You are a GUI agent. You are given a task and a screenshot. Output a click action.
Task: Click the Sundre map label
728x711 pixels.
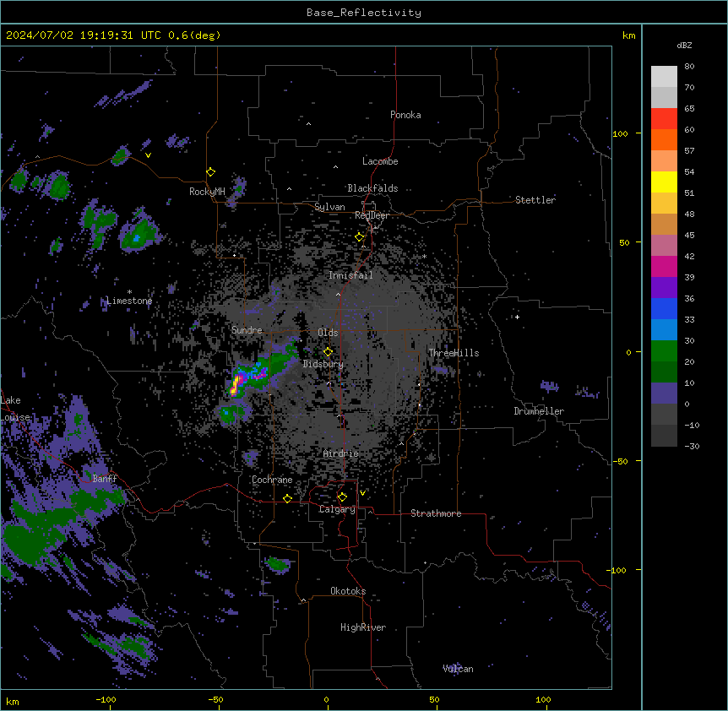[247, 330]
